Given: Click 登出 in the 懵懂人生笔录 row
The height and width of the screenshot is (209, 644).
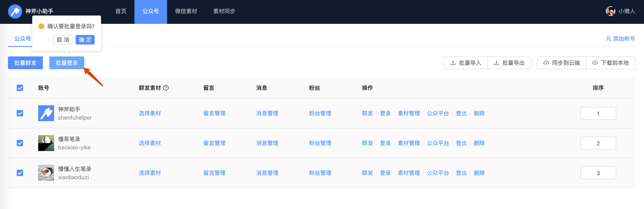Looking at the screenshot, I should pyautogui.click(x=461, y=173).
